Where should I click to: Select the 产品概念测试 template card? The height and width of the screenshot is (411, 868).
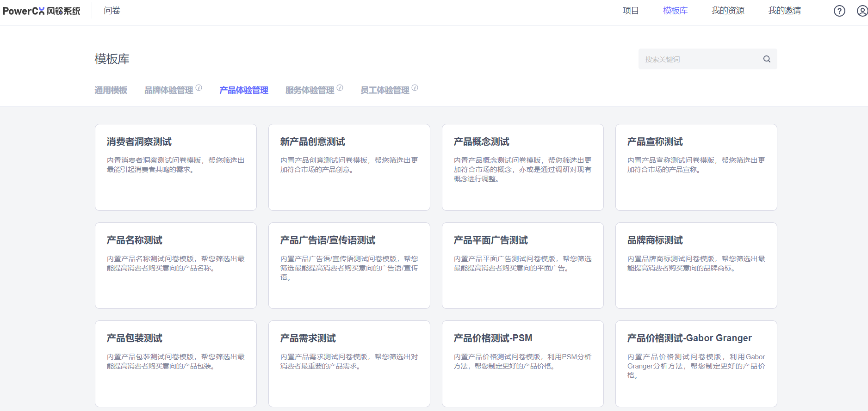tap(523, 167)
